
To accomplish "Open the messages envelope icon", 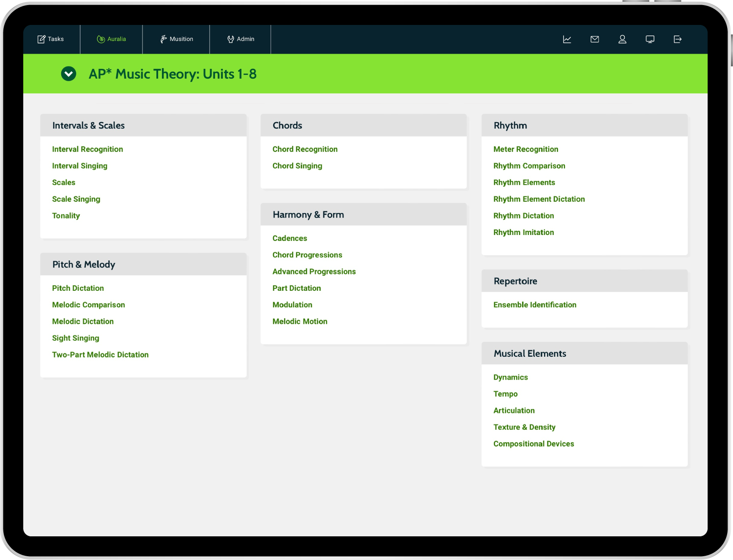I will [594, 39].
